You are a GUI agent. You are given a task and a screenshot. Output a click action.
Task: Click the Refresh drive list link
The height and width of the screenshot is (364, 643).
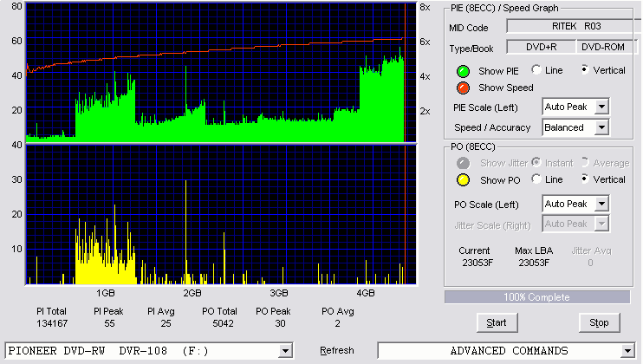click(x=337, y=350)
